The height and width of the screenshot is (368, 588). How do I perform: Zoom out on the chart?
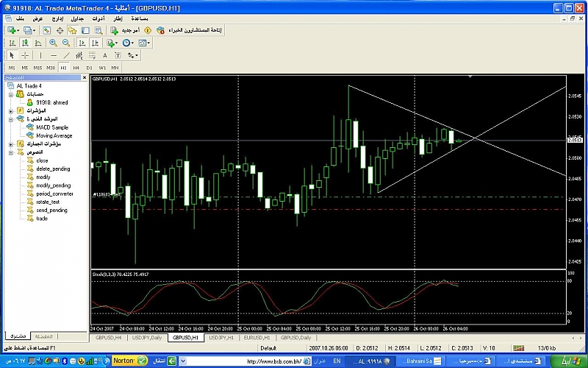[x=66, y=43]
